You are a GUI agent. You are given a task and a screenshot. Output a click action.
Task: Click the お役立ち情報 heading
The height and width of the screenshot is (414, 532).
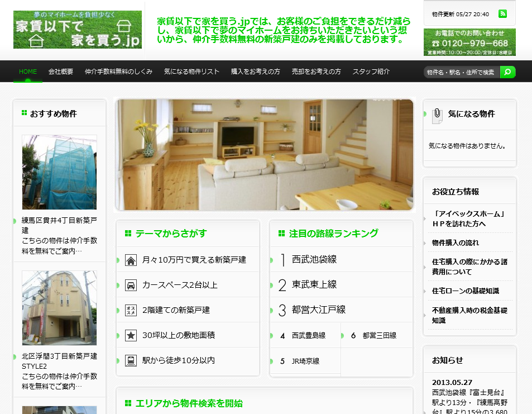[456, 192]
